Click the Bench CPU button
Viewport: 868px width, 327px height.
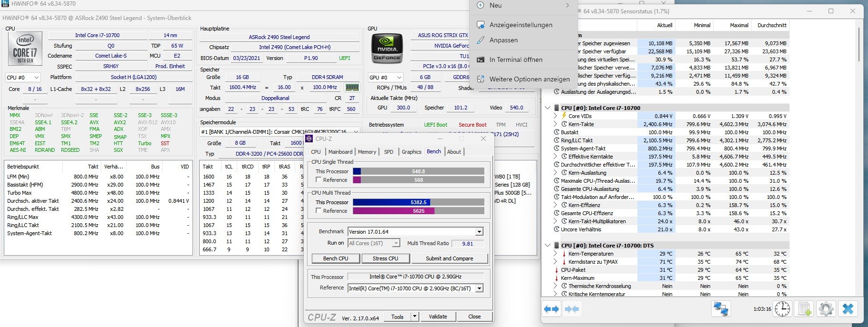336,258
